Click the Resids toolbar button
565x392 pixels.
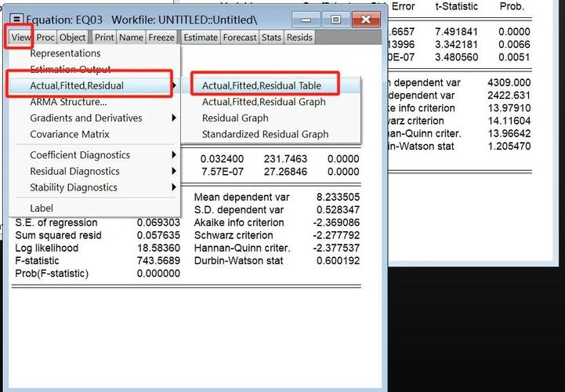(299, 37)
